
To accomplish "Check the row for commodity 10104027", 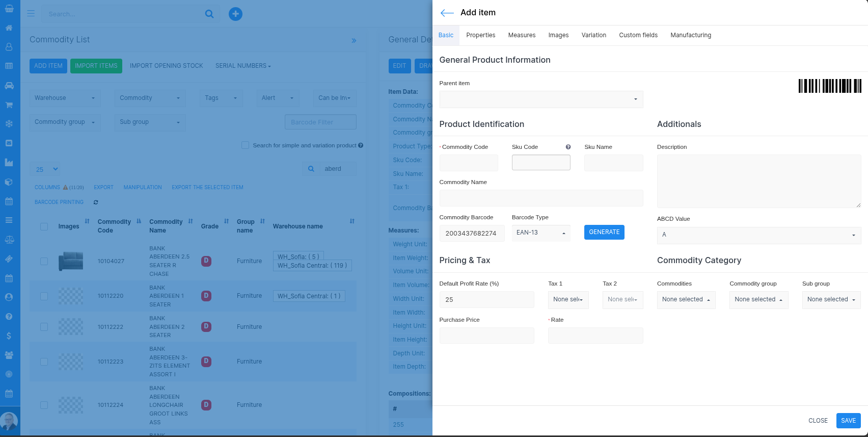I will pos(44,261).
